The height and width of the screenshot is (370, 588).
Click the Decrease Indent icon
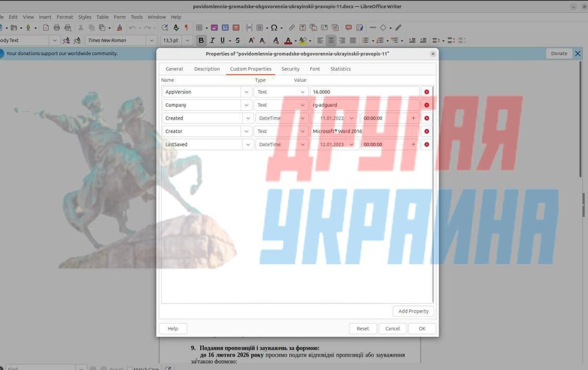[423, 41]
